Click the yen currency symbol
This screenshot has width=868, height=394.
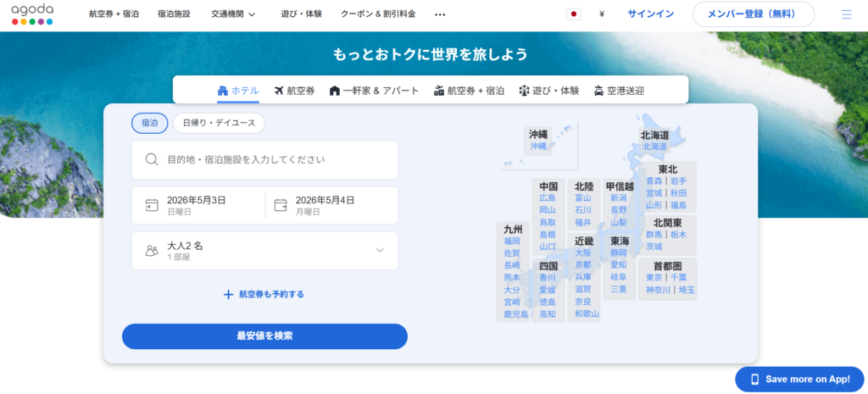(x=601, y=14)
